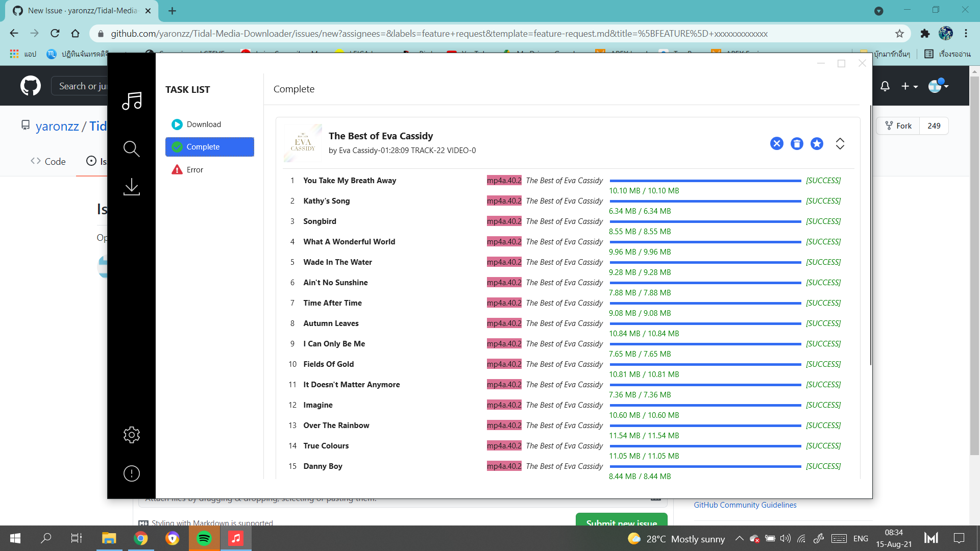This screenshot has height=551, width=980.
Task: Switch to the Download task list
Action: (204, 124)
